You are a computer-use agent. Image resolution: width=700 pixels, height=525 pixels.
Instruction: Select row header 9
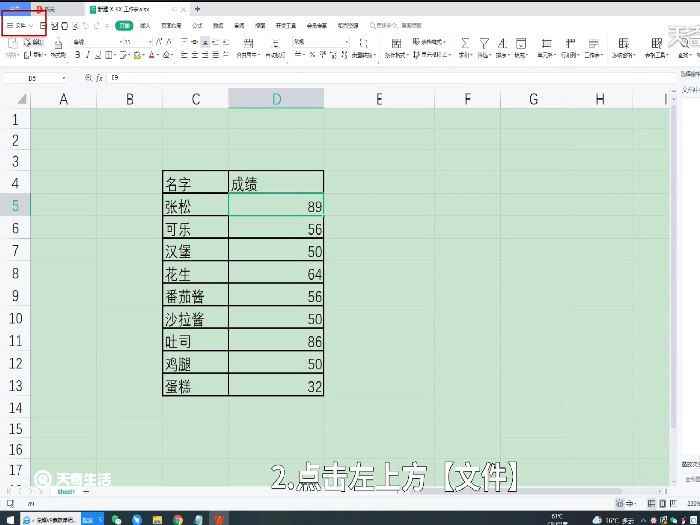(15, 296)
